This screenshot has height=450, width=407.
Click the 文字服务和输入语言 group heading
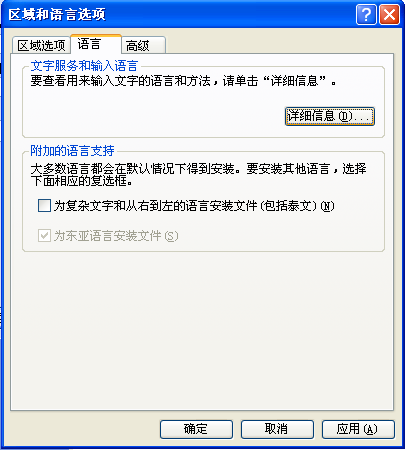click(x=84, y=65)
